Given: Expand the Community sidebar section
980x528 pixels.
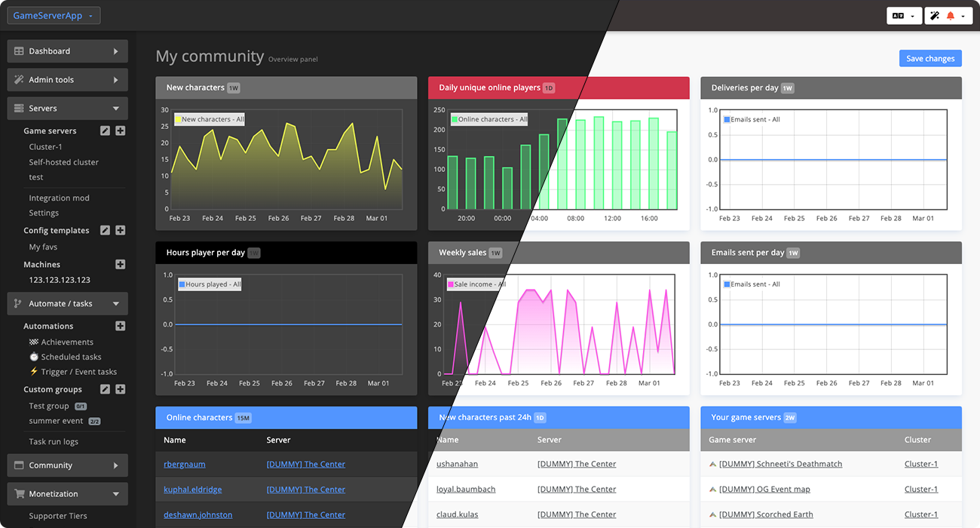Looking at the screenshot, I should 67,465.
